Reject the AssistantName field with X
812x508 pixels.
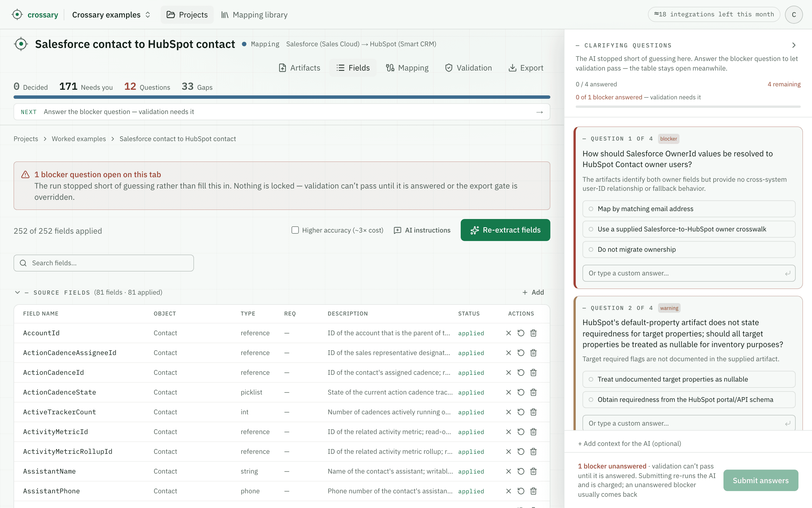(x=508, y=471)
